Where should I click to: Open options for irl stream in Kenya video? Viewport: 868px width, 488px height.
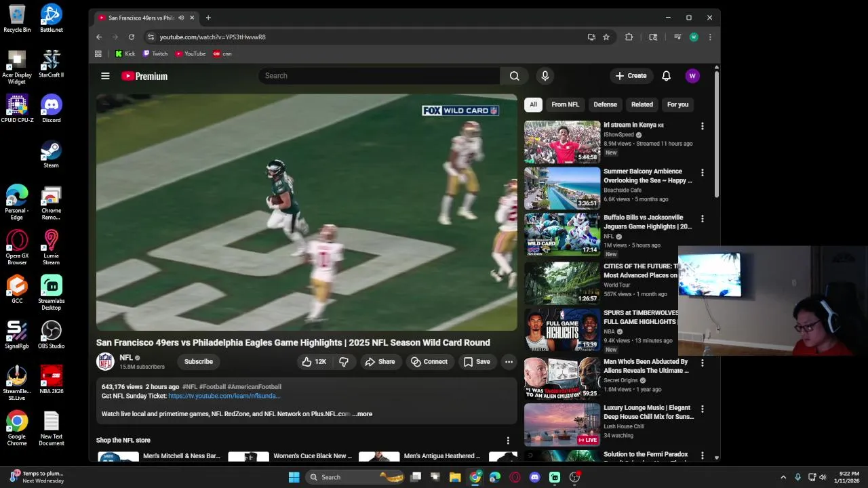click(702, 126)
